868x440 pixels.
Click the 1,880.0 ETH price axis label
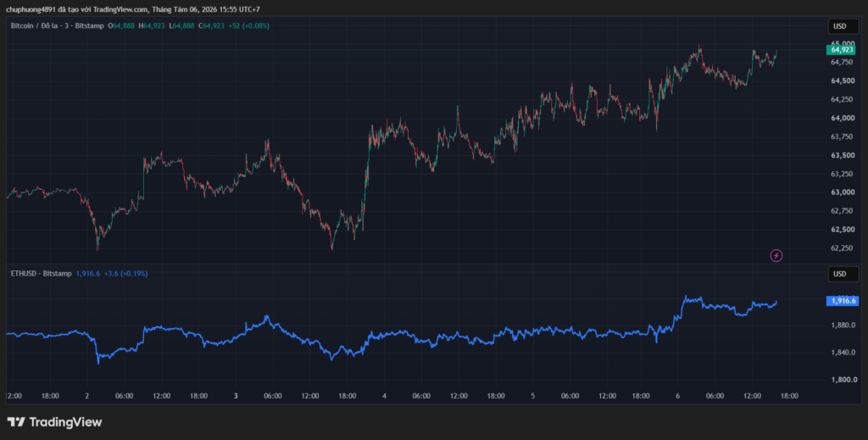(x=844, y=325)
